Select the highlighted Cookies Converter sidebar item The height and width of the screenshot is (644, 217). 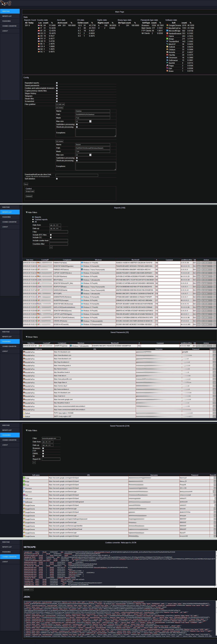click(x=10, y=556)
